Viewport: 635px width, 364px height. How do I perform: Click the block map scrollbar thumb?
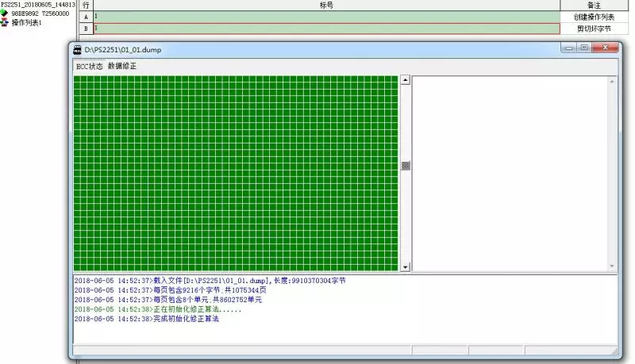pos(405,166)
